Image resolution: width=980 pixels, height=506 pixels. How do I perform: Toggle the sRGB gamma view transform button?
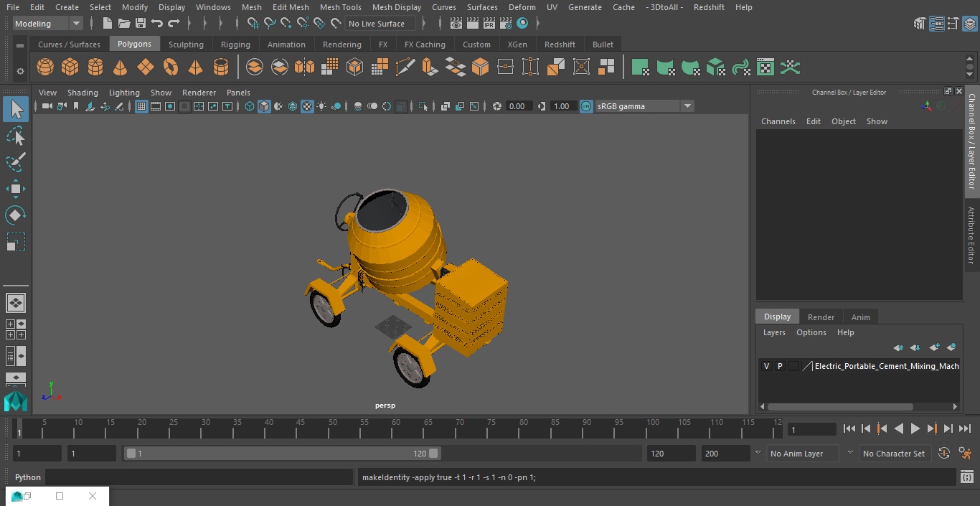[586, 106]
